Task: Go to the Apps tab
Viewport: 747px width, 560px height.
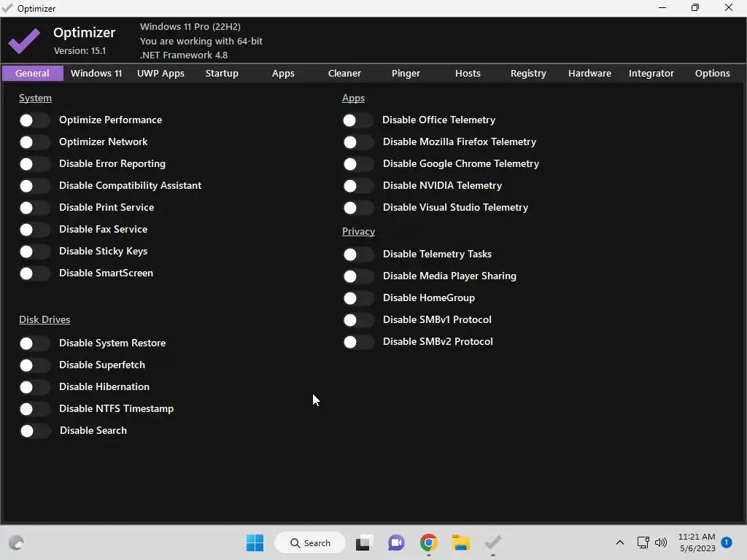Action: pos(283,74)
